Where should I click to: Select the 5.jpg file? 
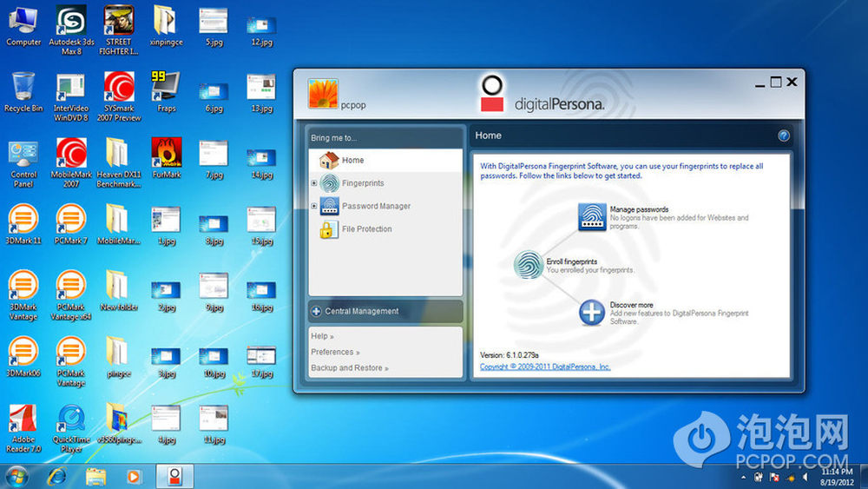214,27
